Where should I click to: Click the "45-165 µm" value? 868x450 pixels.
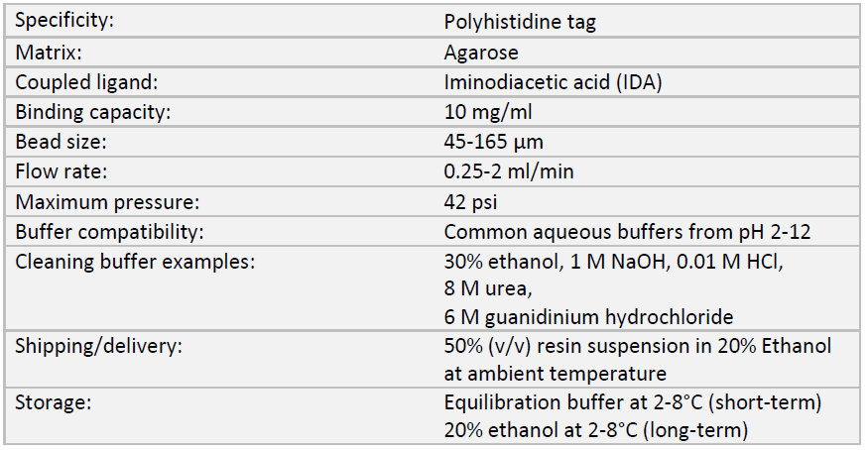click(x=493, y=141)
